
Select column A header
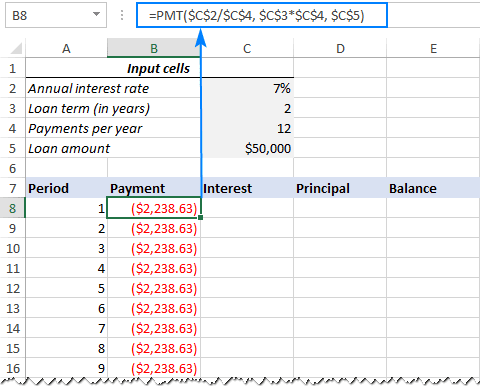point(66,48)
